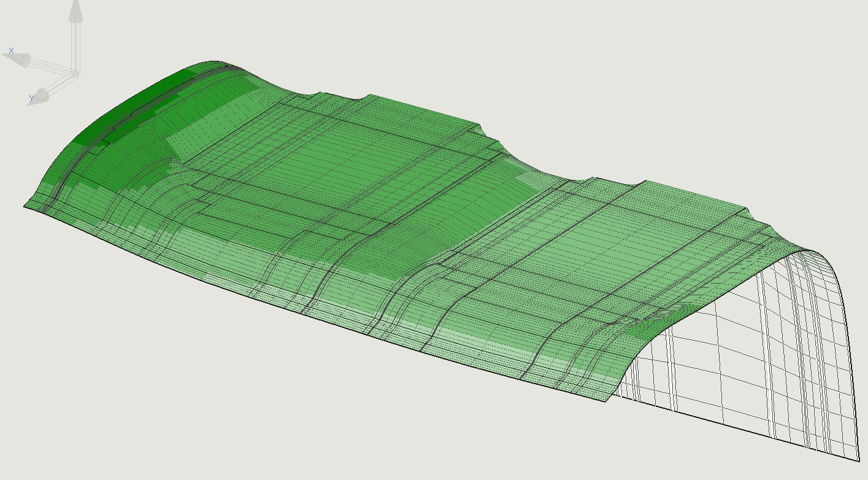This screenshot has width=868, height=480.
Task: Click the shaft of the X axis
Action: (50, 66)
